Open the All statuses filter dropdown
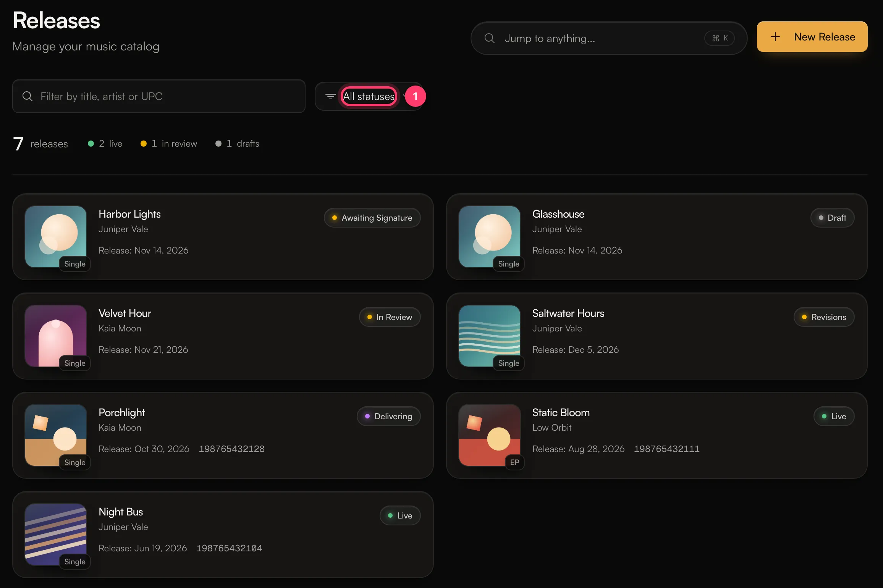Image resolution: width=883 pixels, height=588 pixels. (x=369, y=97)
